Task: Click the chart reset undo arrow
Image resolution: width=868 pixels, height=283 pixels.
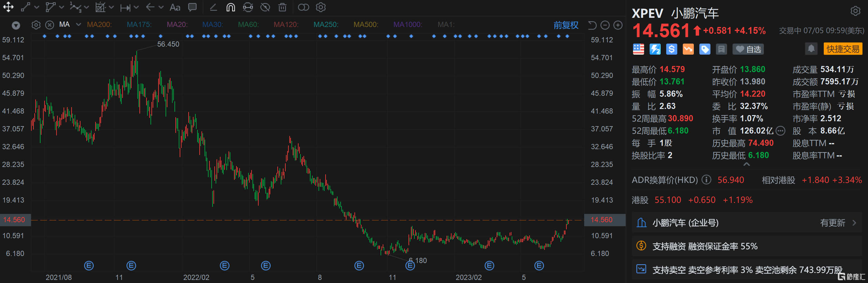Action: [x=592, y=25]
